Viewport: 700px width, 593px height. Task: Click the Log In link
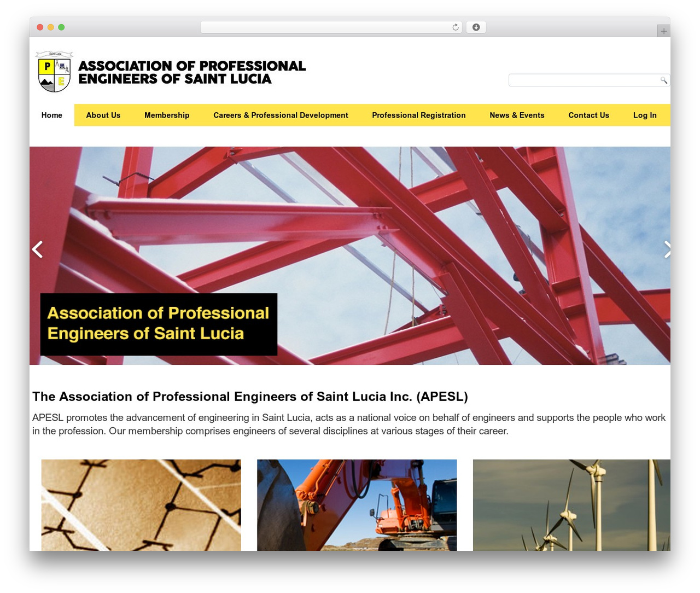click(645, 115)
